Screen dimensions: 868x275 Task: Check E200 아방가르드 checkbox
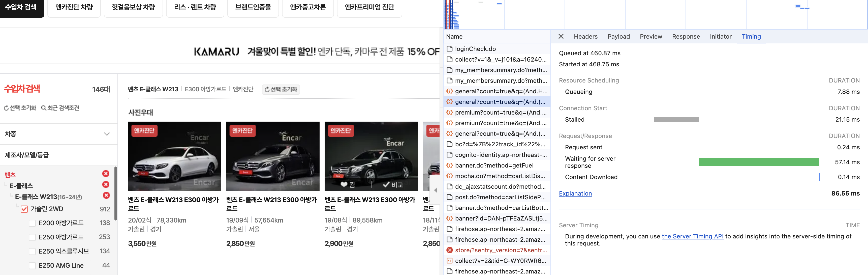[x=32, y=223]
